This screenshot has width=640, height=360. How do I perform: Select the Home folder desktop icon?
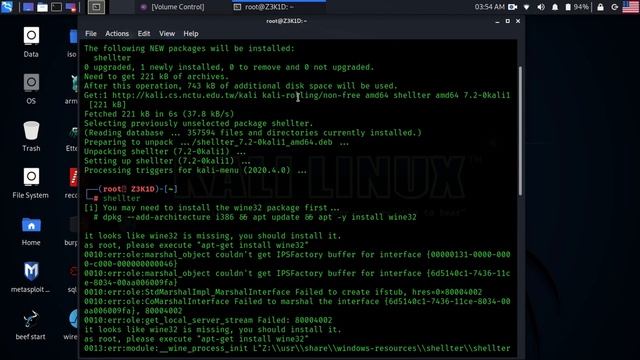(31, 231)
